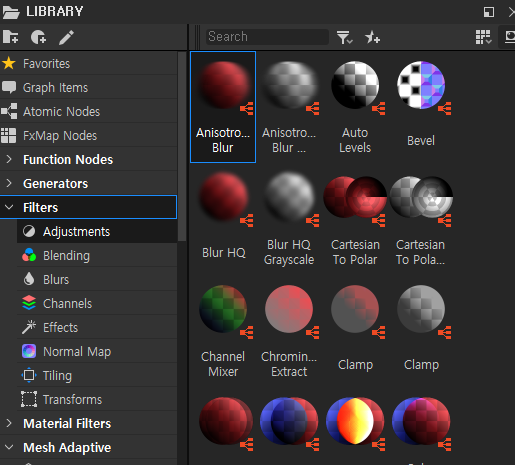Screen dimensions: 515x465
Task: Undock the Library panel
Action: (x=489, y=12)
